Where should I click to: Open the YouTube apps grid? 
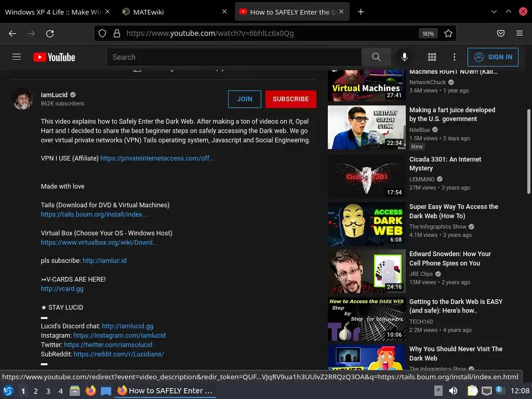[432, 57]
